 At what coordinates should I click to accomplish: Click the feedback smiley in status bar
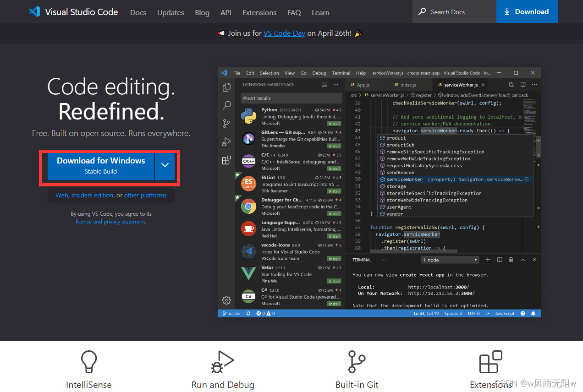coord(523,314)
